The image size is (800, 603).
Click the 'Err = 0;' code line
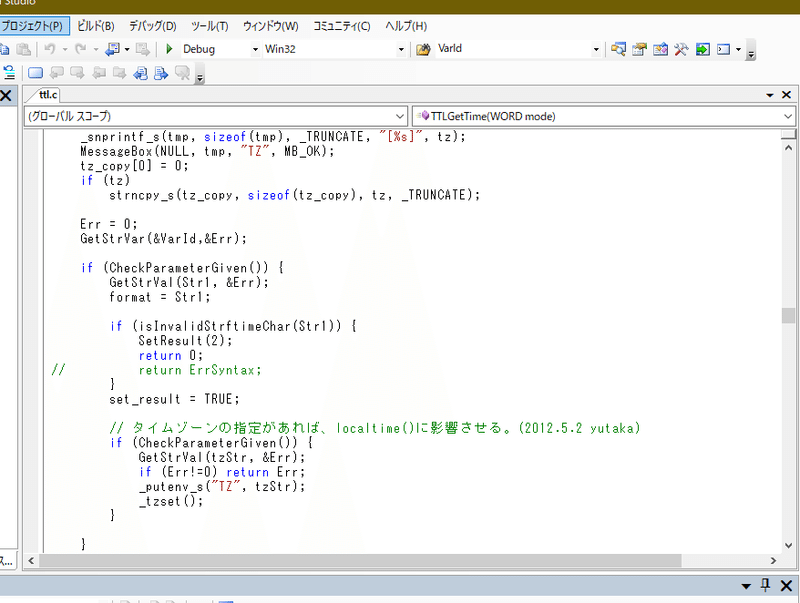[109, 224]
